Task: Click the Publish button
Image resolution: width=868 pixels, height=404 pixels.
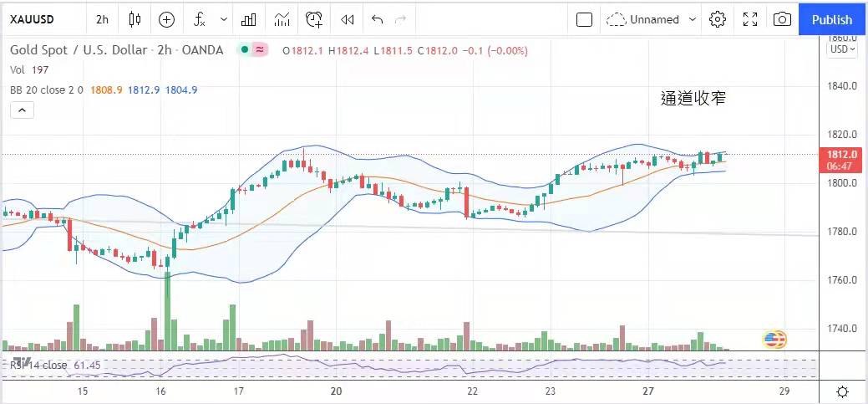Action: 832,19
